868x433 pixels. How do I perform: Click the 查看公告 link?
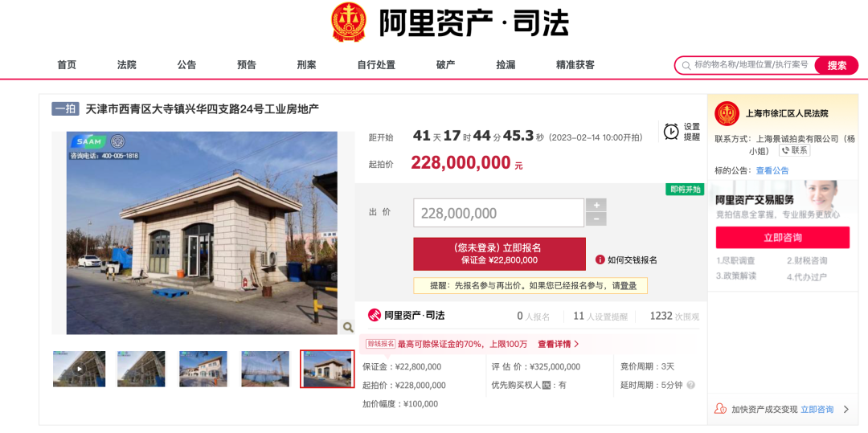[x=773, y=170]
